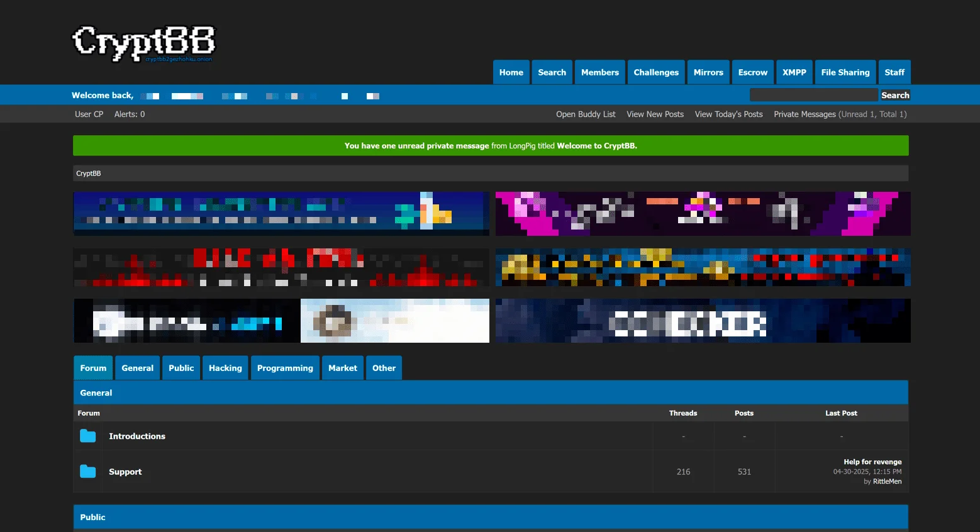Open the Buddy List
The height and width of the screenshot is (532, 980).
[x=586, y=114]
